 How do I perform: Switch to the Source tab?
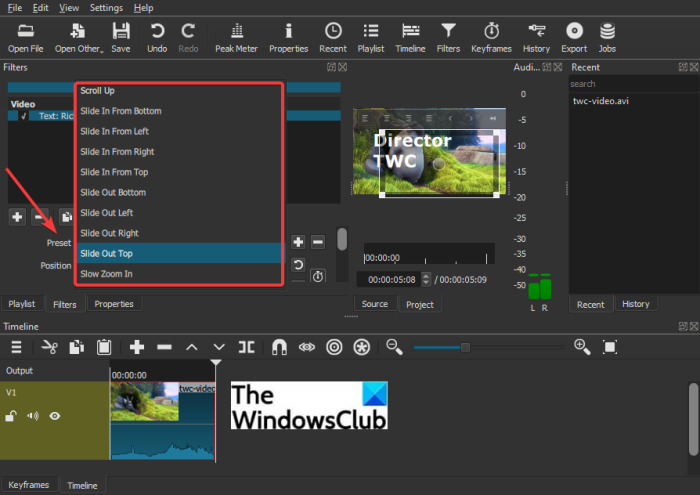click(x=375, y=304)
